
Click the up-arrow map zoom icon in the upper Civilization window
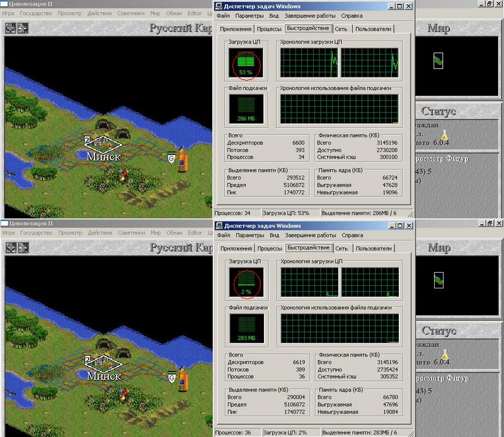(x=23, y=28)
